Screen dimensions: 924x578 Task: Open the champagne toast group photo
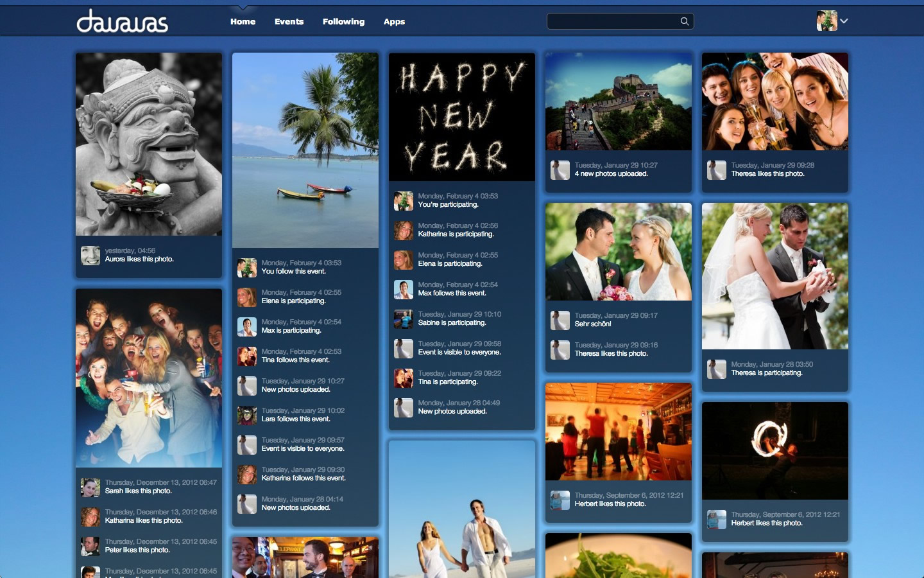(x=775, y=101)
